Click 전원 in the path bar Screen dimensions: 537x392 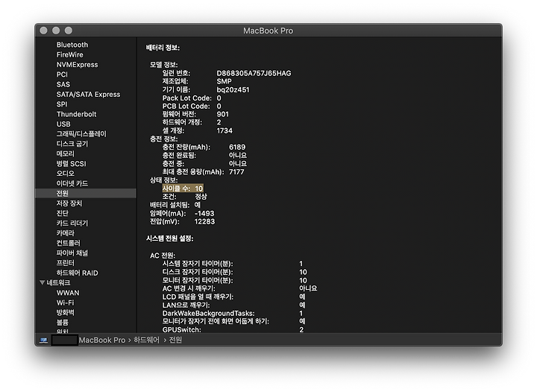[x=175, y=340]
